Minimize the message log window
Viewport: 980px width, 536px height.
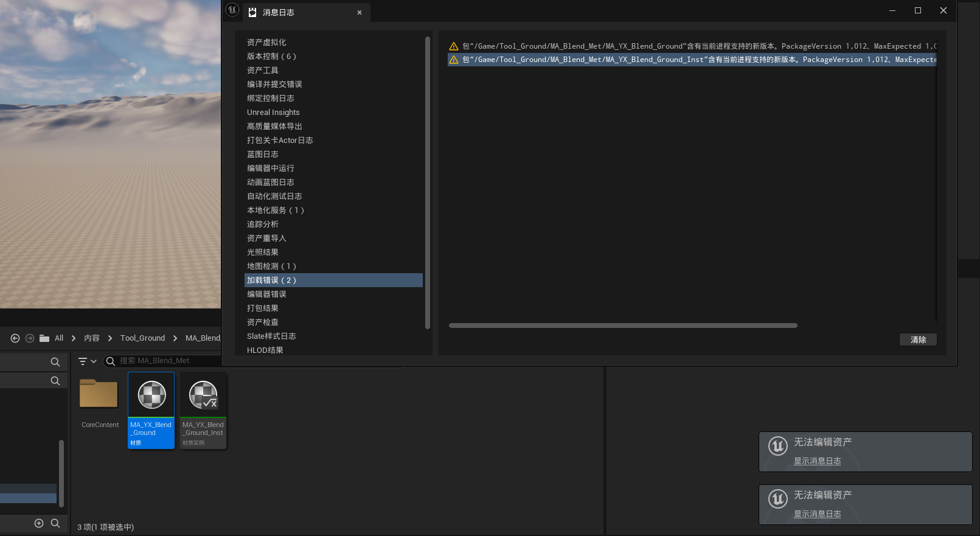click(x=892, y=10)
